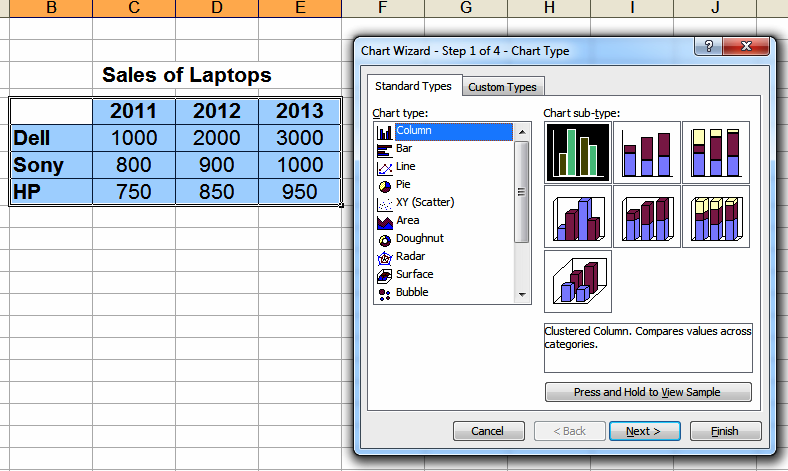Click the chart type list down arrow
This screenshot has height=471, width=788.
click(x=522, y=295)
